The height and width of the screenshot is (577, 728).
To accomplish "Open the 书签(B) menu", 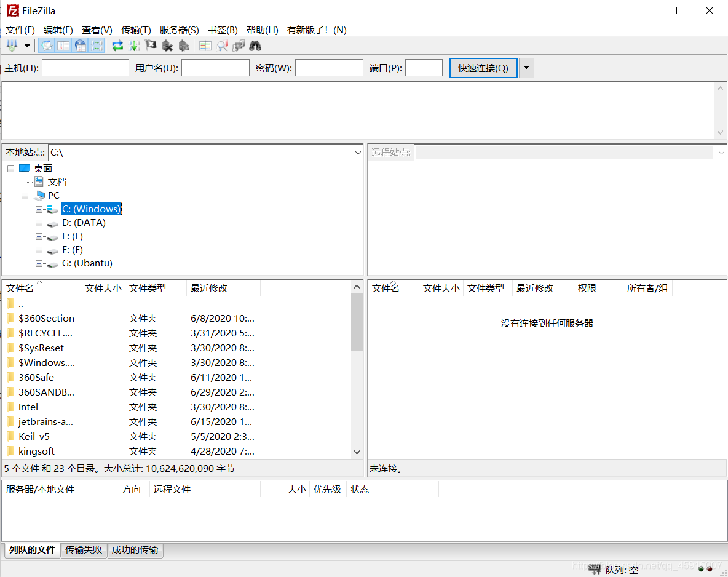I will (223, 30).
